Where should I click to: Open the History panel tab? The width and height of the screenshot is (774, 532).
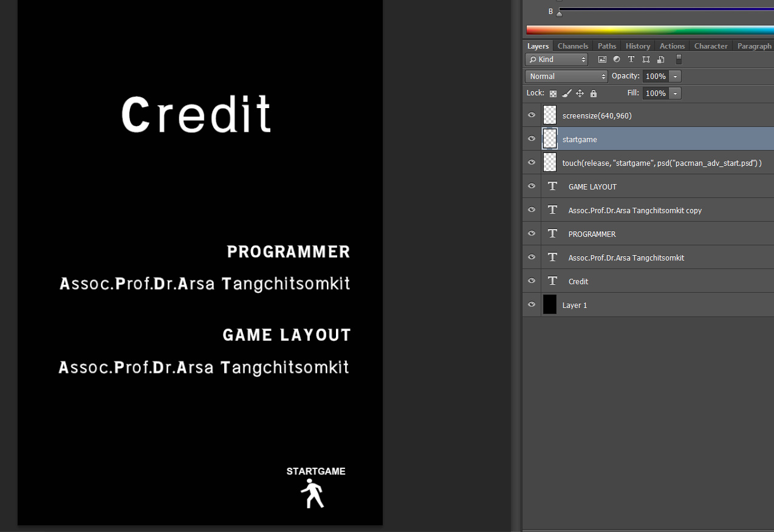[x=637, y=46]
